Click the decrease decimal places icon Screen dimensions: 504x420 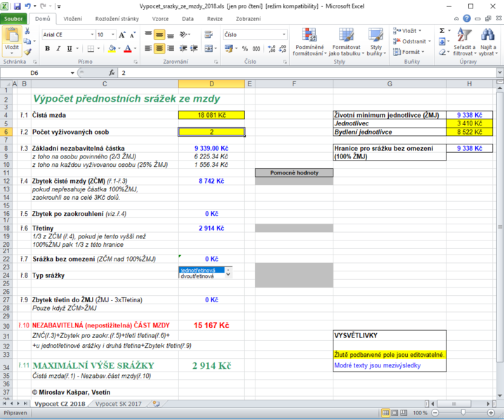[x=282, y=48]
